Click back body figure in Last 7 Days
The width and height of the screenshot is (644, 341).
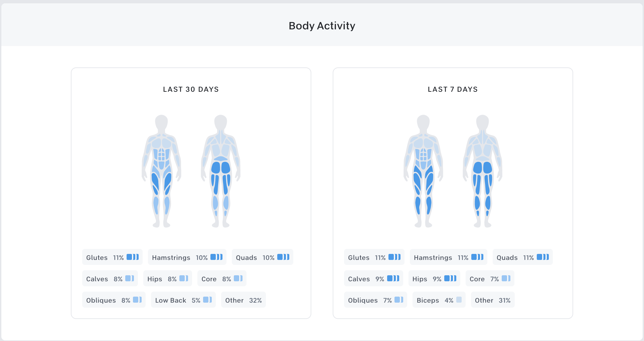coord(483,171)
